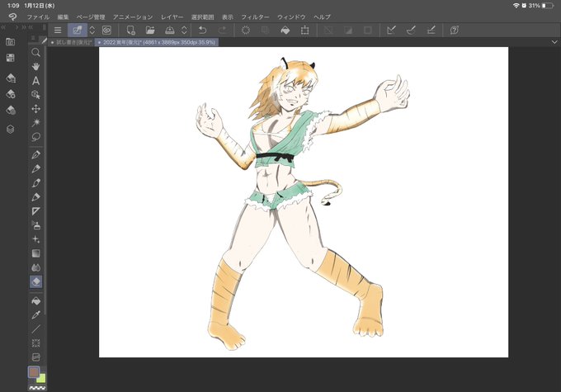561x392 pixels.
Task: Switch to the 試し書き canvas tab
Action: [x=71, y=42]
